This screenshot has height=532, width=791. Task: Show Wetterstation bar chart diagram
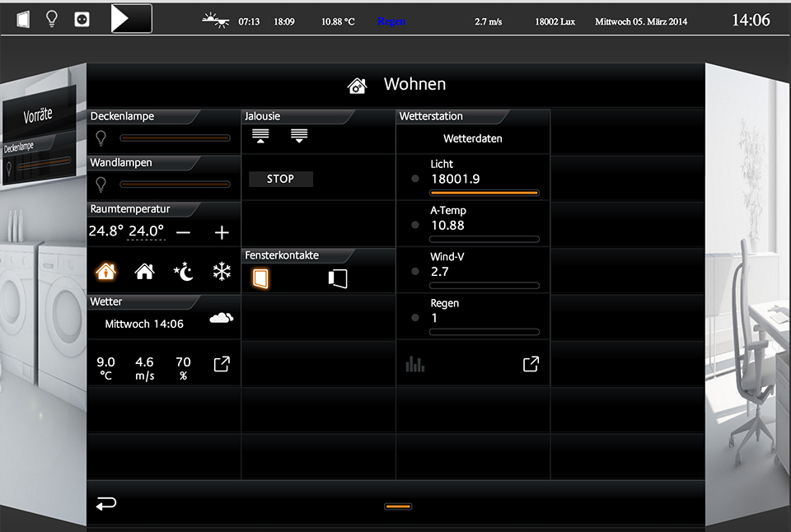tap(415, 364)
